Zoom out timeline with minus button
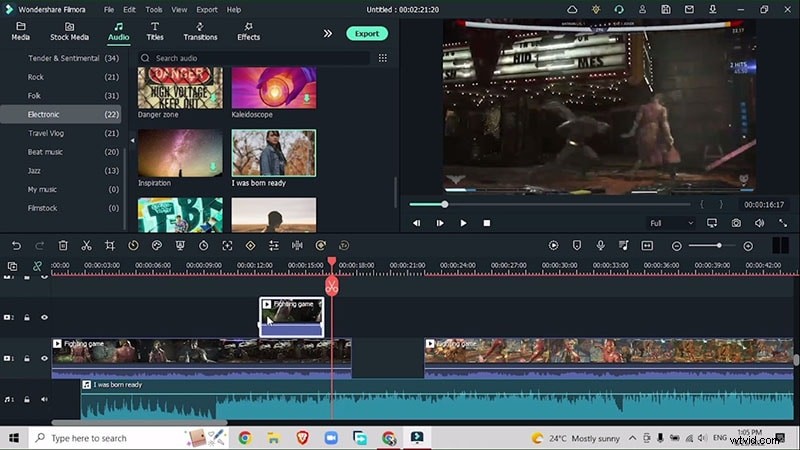Screen dimensions: 800x450 click(x=677, y=246)
